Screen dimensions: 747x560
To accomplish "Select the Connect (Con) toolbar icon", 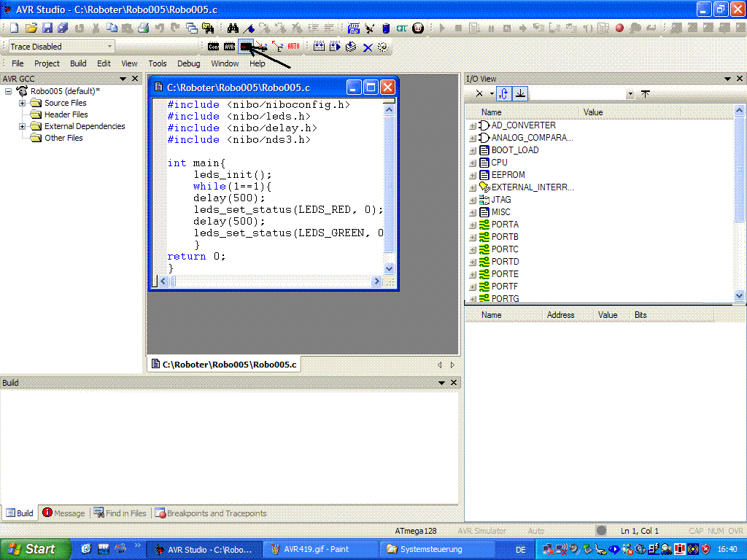I will [214, 46].
